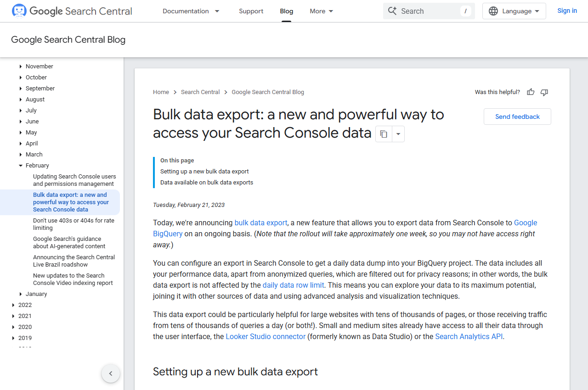Open Don't use 403s or 404s post
The width and height of the screenshot is (588, 390).
[x=73, y=224]
